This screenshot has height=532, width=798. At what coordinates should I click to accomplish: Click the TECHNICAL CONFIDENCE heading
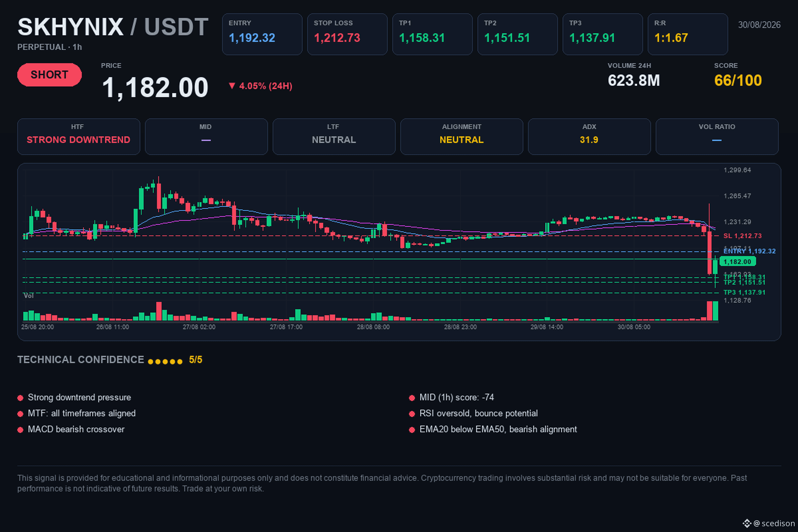[81, 360]
